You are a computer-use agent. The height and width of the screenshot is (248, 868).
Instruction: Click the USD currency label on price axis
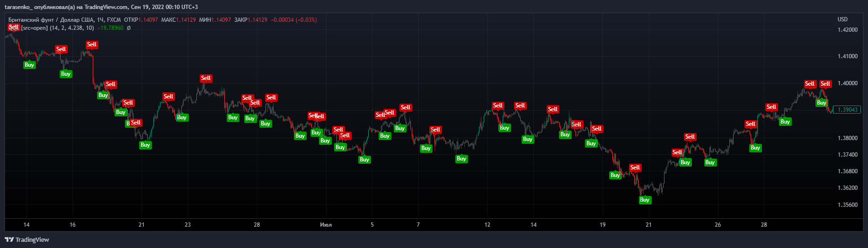click(x=842, y=19)
